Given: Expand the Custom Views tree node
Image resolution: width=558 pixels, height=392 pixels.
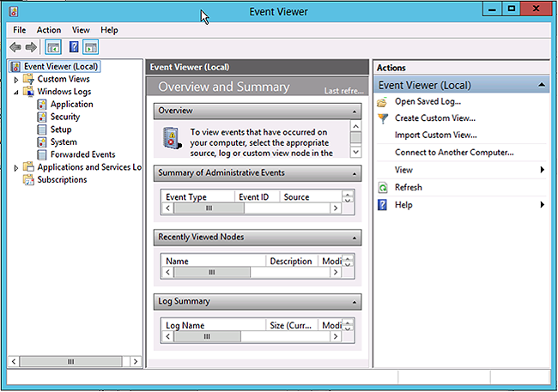Looking at the screenshot, I should pos(15,80).
